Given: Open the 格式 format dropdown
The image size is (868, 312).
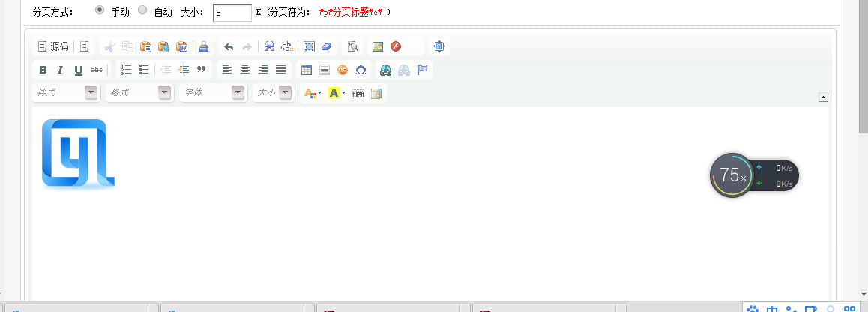Looking at the screenshot, I should coord(139,93).
